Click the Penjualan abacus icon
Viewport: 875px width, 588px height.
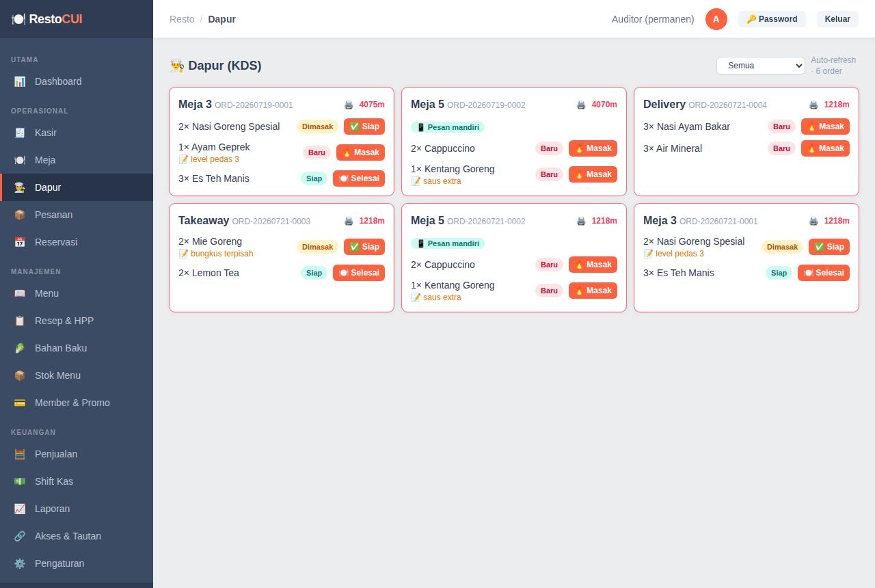tap(20, 454)
